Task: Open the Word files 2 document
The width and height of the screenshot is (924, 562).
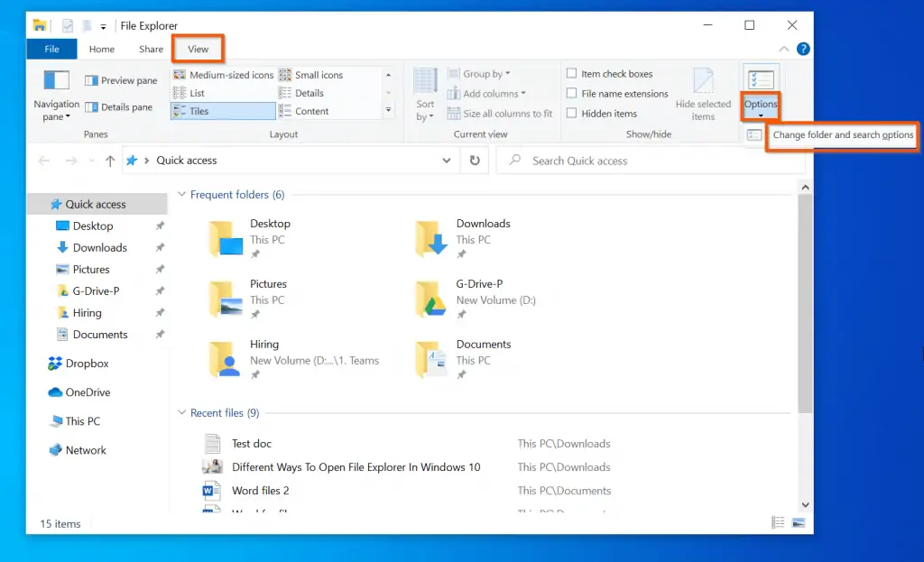Action: pos(261,491)
